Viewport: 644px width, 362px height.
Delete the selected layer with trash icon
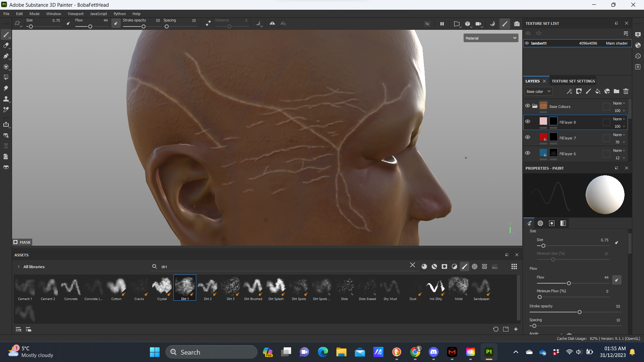click(626, 91)
